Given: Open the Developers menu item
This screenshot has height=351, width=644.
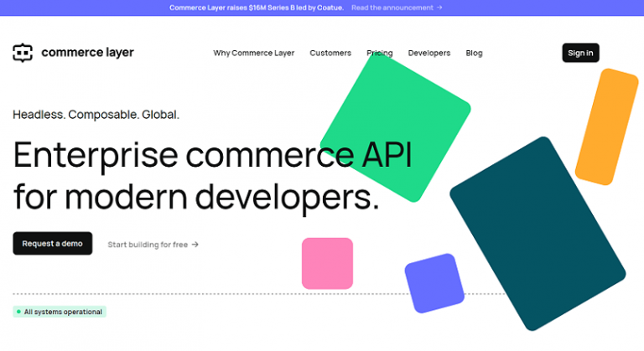Looking at the screenshot, I should (429, 53).
